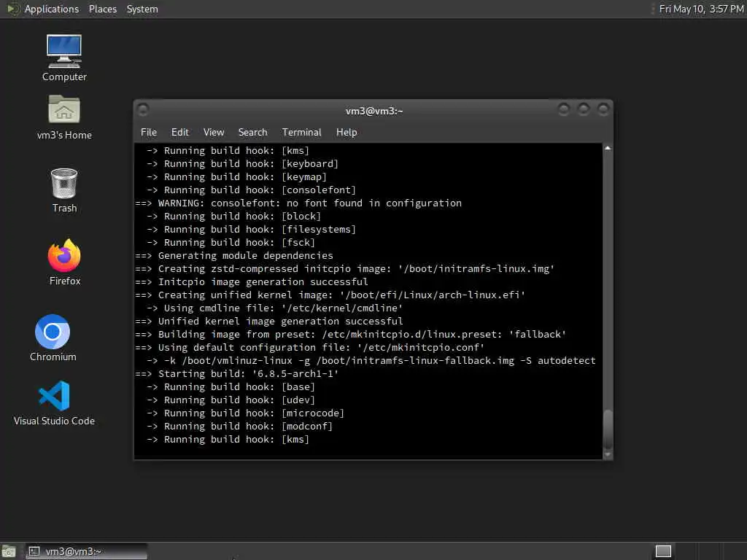Open the Places menu
This screenshot has width=747, height=560.
102,9
